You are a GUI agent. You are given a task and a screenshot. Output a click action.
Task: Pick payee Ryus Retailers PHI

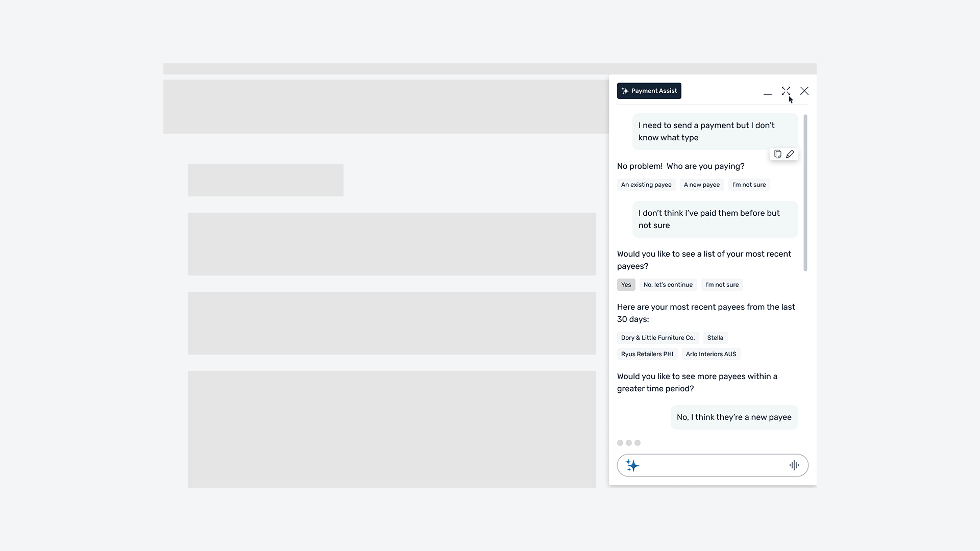(647, 354)
